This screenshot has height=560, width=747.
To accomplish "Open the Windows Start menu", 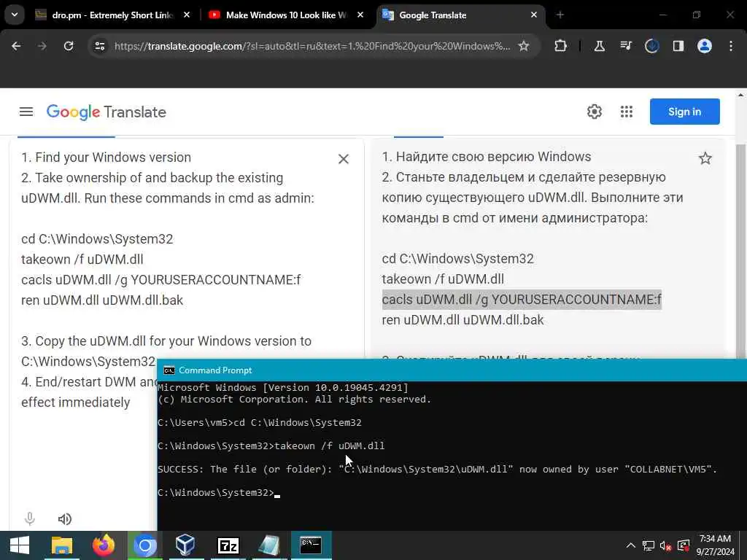I will click(x=20, y=545).
